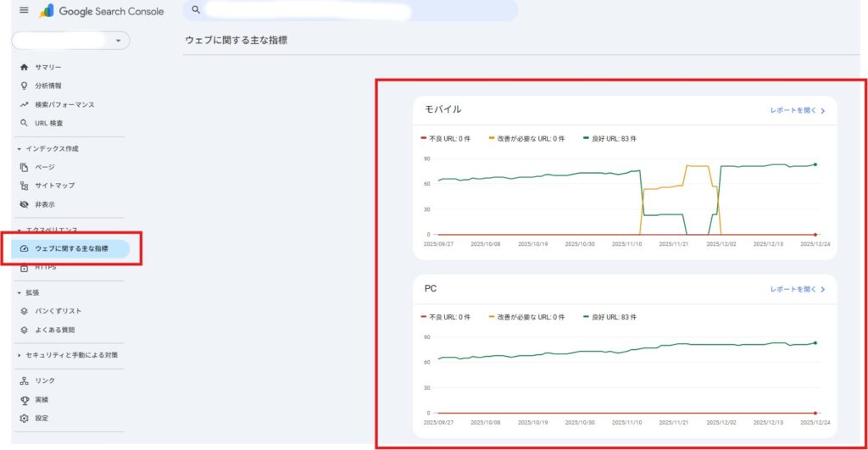The height and width of the screenshot is (450, 868).
Task: Click the 検索パフォーマンス trend icon
Action: coord(24,104)
